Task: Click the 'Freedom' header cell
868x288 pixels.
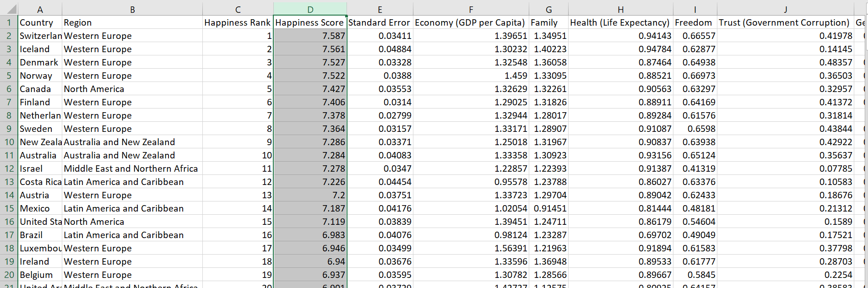Action: click(x=695, y=22)
